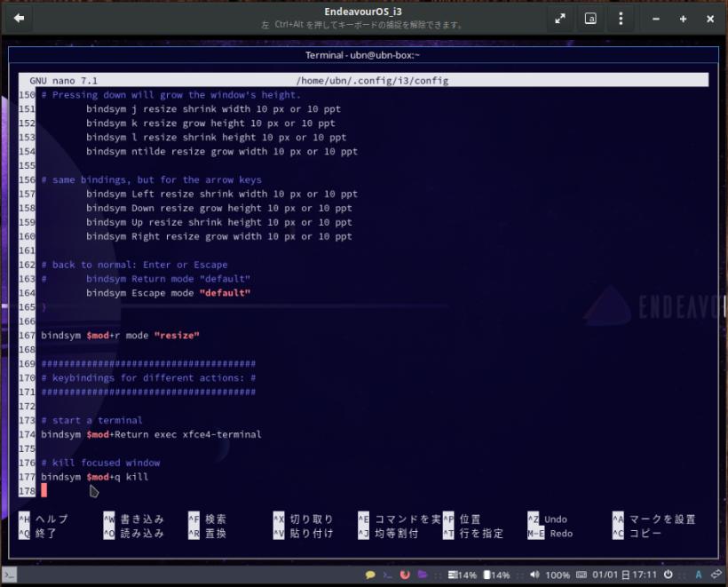Open the Firefox icon in the bar
The width and height of the screenshot is (728, 587).
[405, 575]
